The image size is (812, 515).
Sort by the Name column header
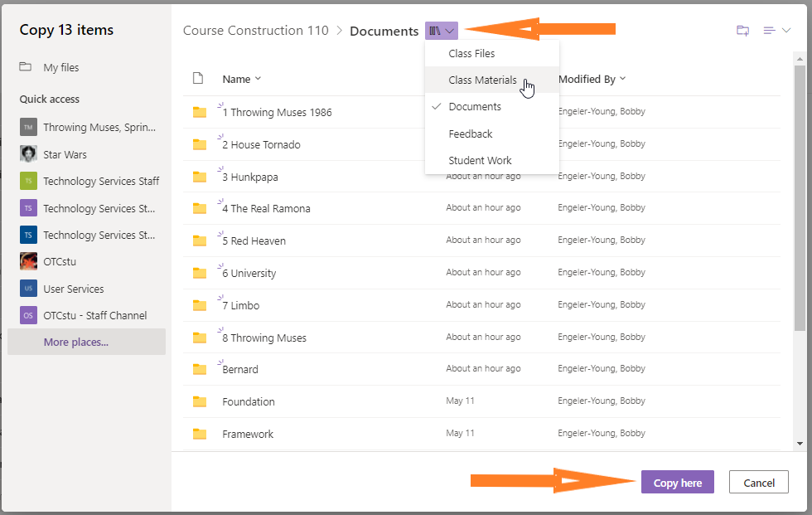pyautogui.click(x=241, y=79)
